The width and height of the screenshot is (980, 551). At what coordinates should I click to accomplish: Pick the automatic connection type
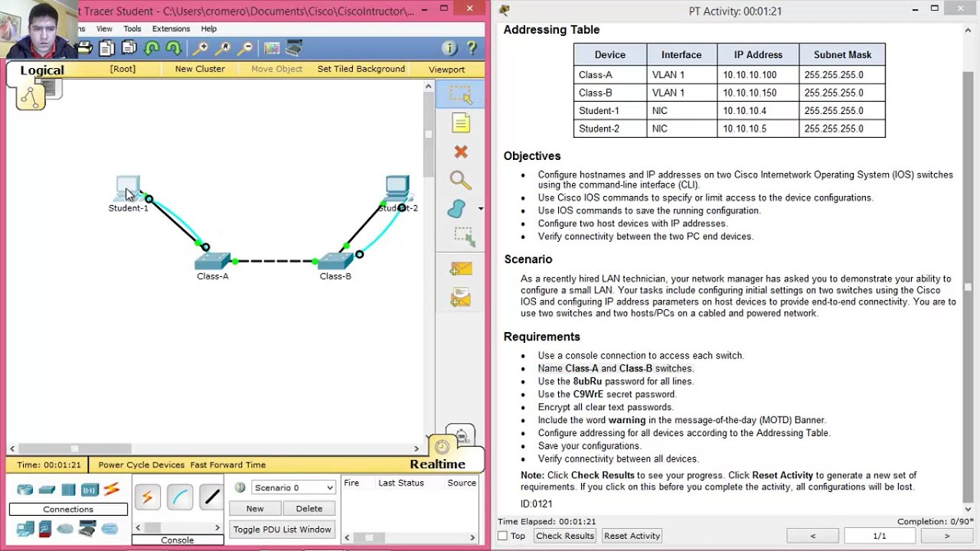click(147, 497)
